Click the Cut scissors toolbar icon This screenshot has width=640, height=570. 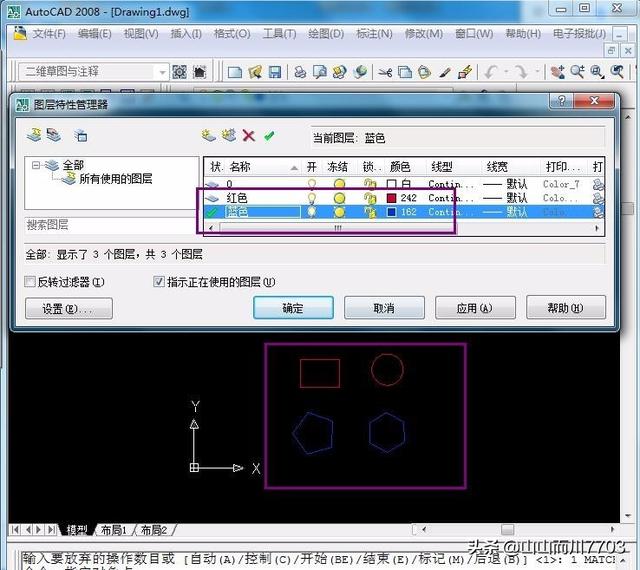click(x=385, y=73)
